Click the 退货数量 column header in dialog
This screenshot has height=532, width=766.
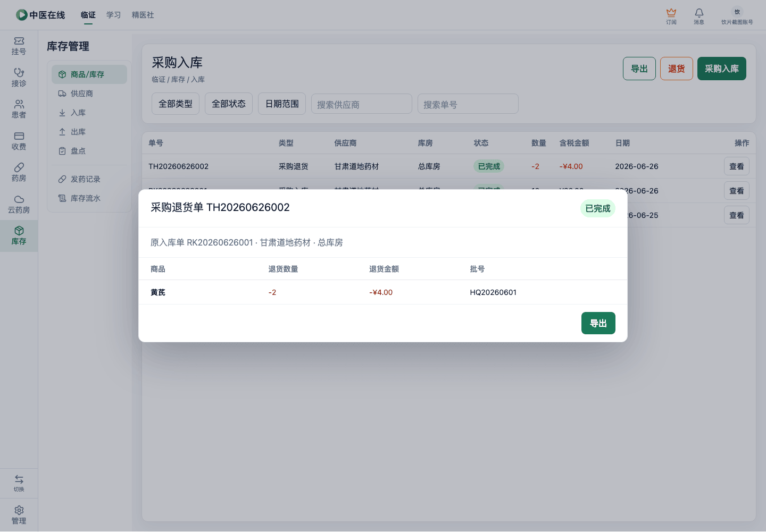pyautogui.click(x=283, y=269)
